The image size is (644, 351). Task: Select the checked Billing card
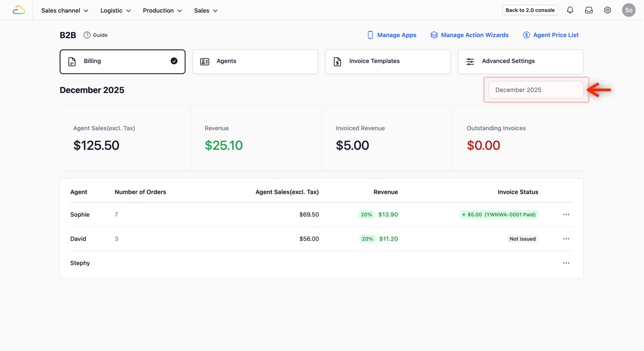(122, 61)
